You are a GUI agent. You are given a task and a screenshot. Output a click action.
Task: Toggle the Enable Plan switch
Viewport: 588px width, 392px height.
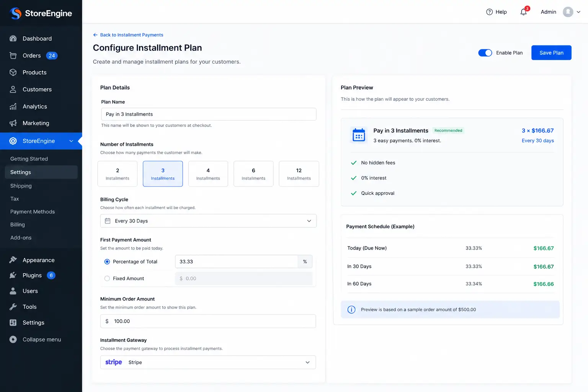pos(485,53)
